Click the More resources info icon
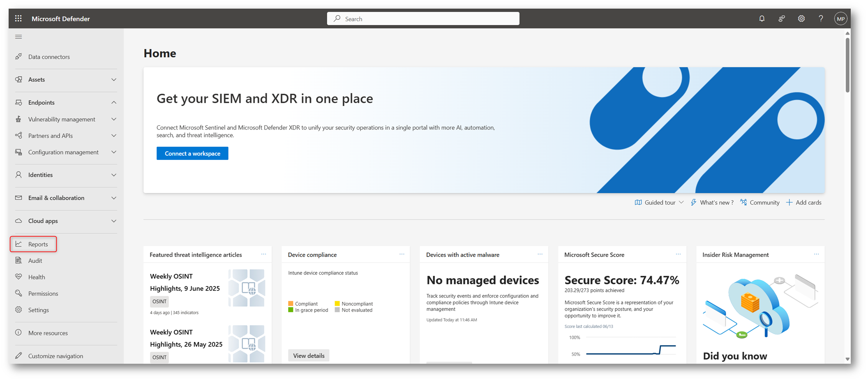Screen dimensions: 868x381 pyautogui.click(x=18, y=333)
